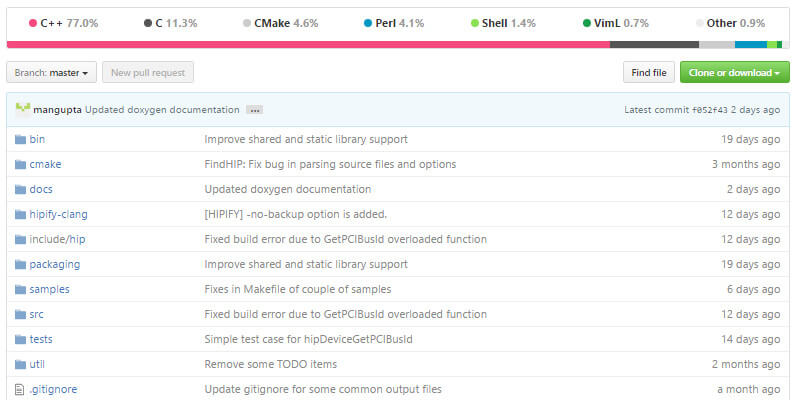Click the .gitignore file icon
The height and width of the screenshot is (400, 800).
pos(20,389)
